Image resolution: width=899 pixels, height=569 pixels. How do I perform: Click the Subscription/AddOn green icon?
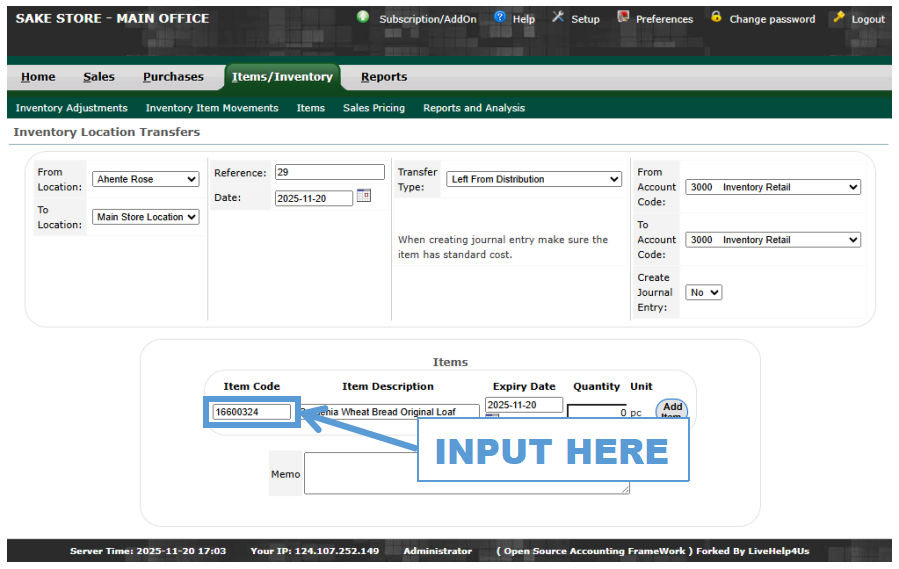click(363, 18)
